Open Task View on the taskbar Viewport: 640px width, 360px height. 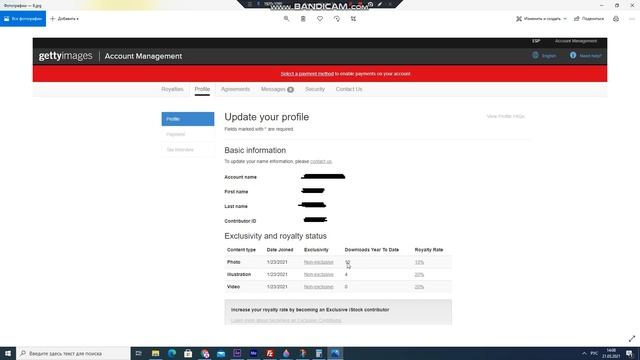[139, 353]
